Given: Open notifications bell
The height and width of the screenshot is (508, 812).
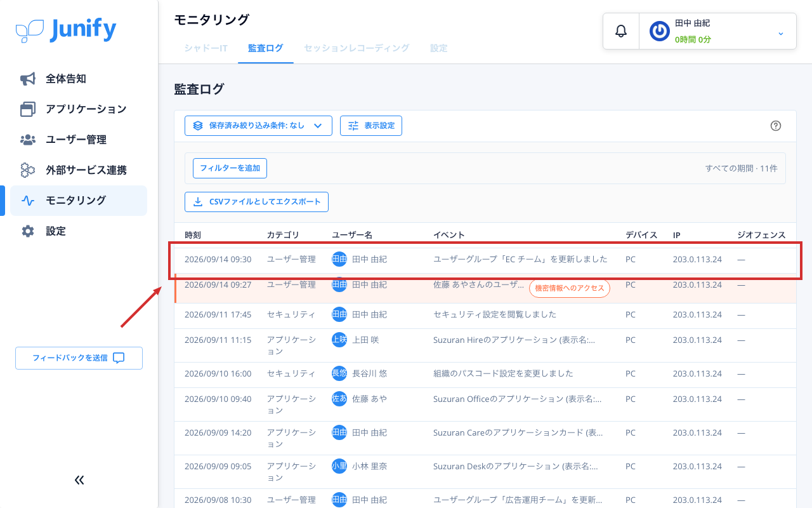Looking at the screenshot, I should [621, 31].
